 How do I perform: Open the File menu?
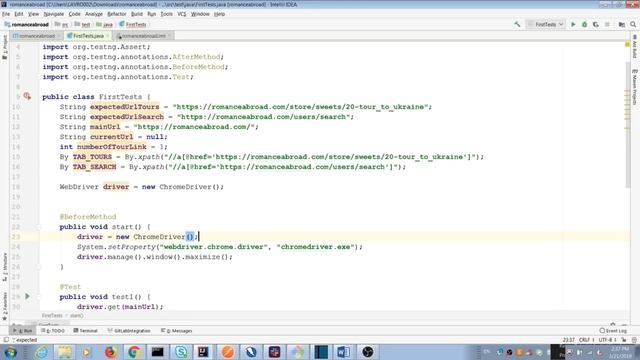tap(6, 14)
